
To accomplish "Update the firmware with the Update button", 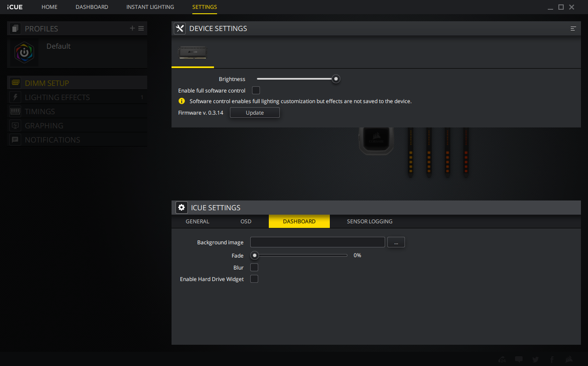I will [254, 113].
